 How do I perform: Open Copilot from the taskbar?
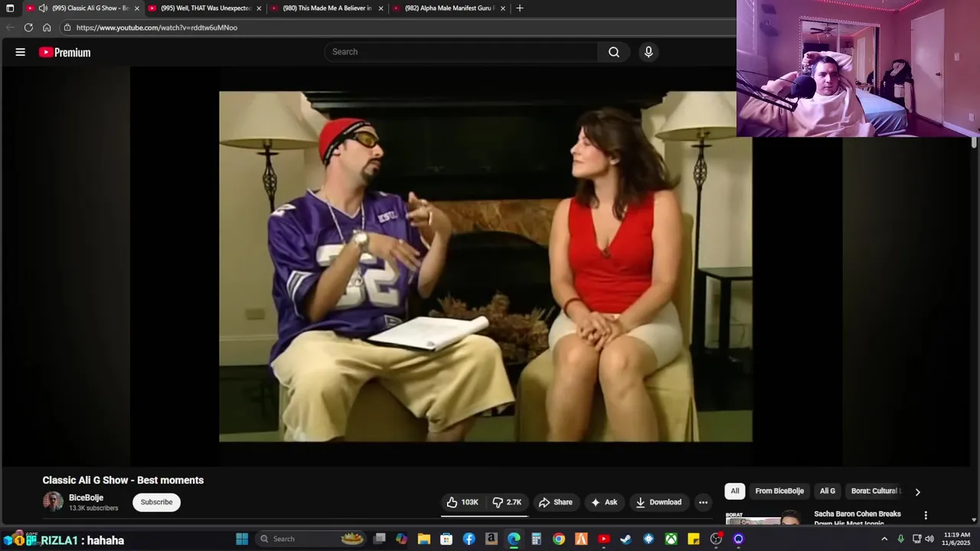pos(402,539)
